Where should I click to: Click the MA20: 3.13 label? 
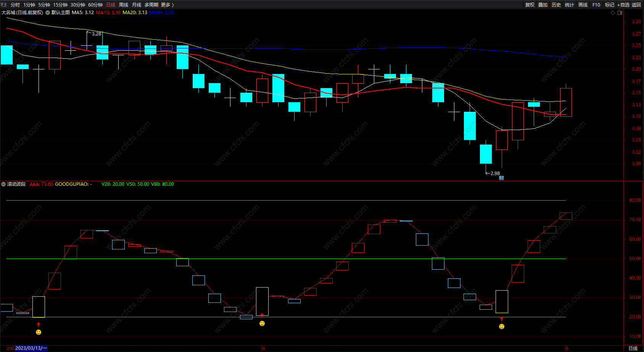click(135, 13)
